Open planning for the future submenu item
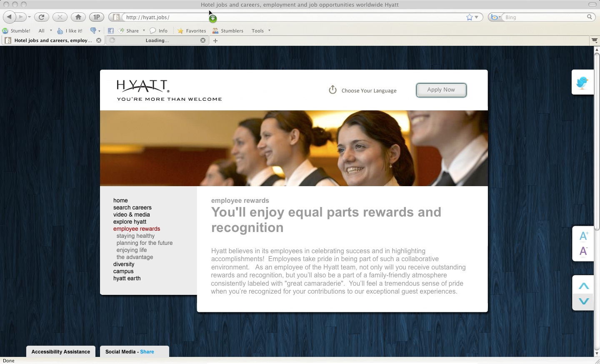Screen dimensions: 600x364 tap(145, 243)
